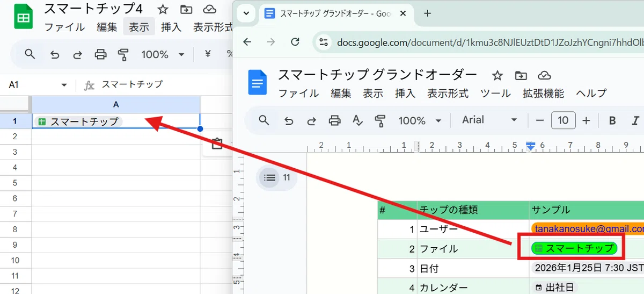Go back in the Chrome browser
The image size is (644, 294).
coord(247,42)
